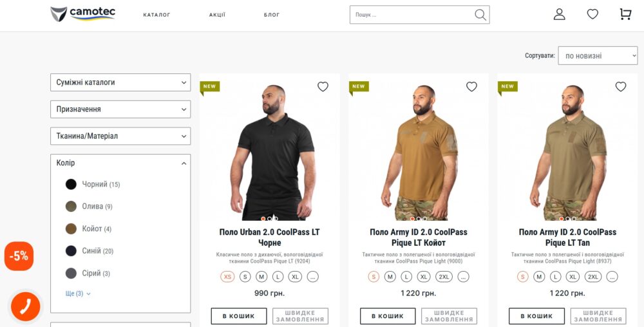This screenshot has height=327, width=644.
Task: Go to the Блог menu item
Action: [x=272, y=15]
